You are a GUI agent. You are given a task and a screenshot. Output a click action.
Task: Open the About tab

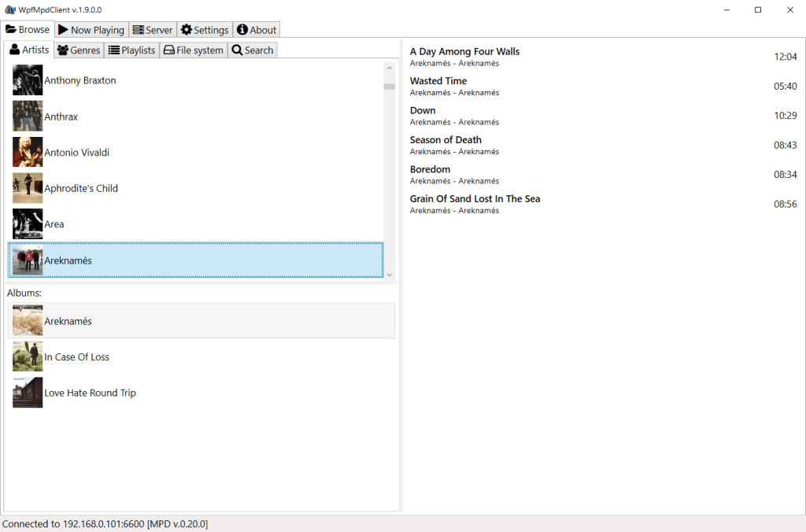point(257,30)
